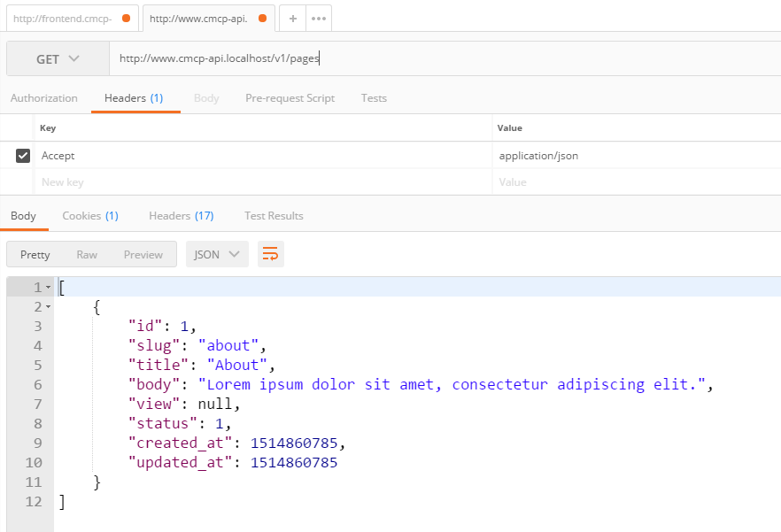Screen dimensions: 781x532
Task: Open the response Cookies tab
Action: (x=89, y=216)
